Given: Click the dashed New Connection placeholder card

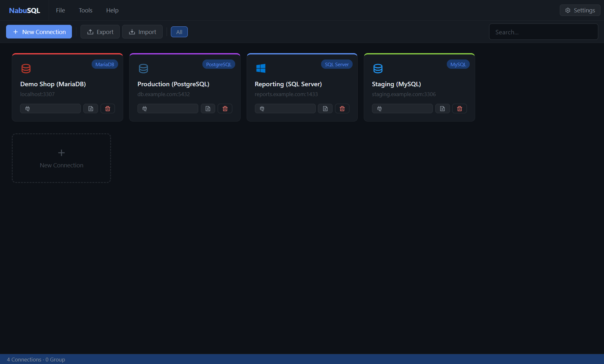Looking at the screenshot, I should click(61, 158).
